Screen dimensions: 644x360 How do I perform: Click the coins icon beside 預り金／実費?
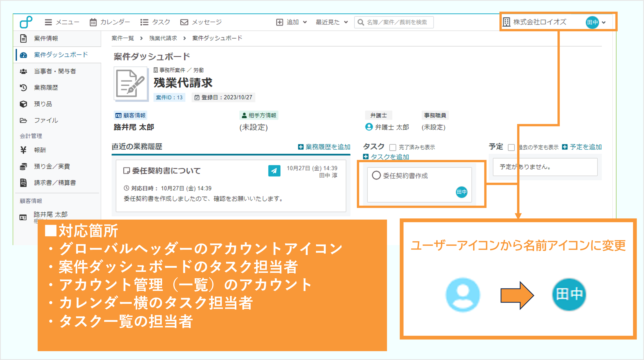(x=23, y=167)
